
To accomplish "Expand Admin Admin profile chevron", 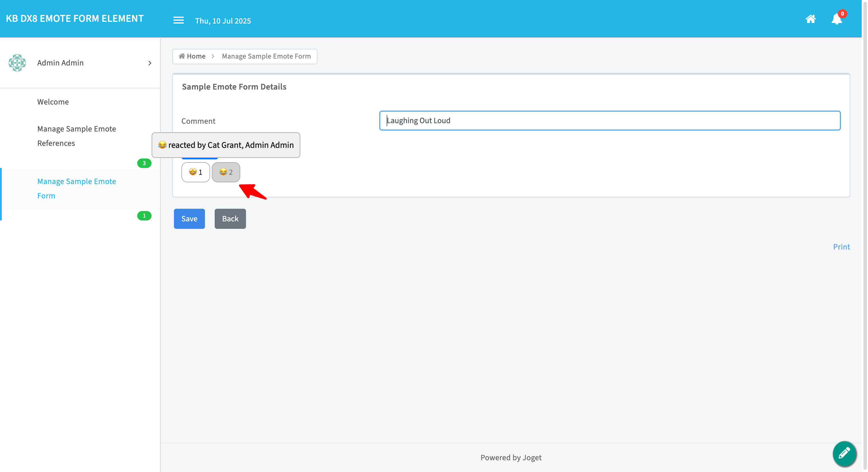I will coord(150,63).
